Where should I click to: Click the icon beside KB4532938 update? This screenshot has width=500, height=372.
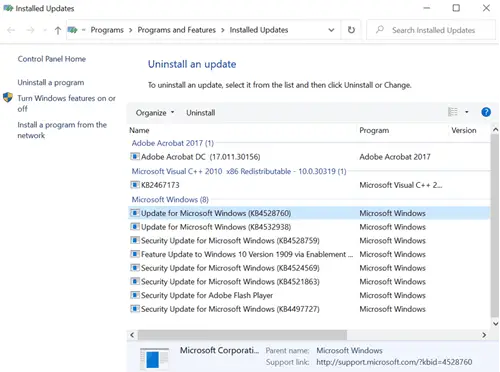[x=135, y=227]
